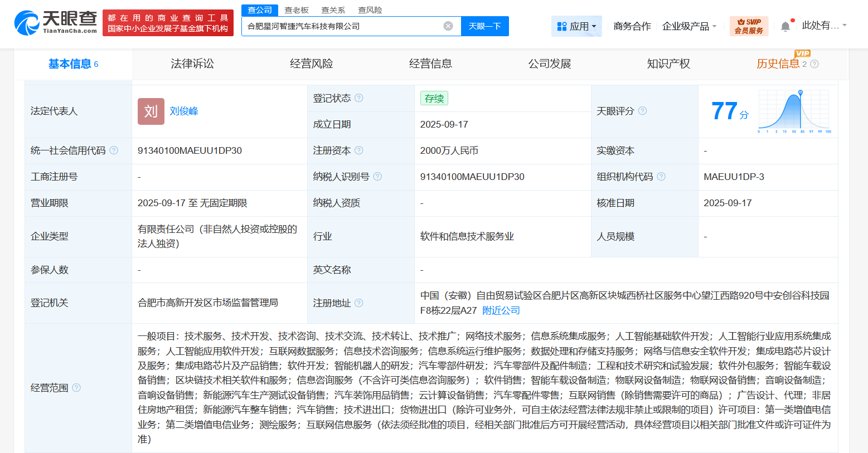Click the help icon beside 天眼评分

(643, 110)
